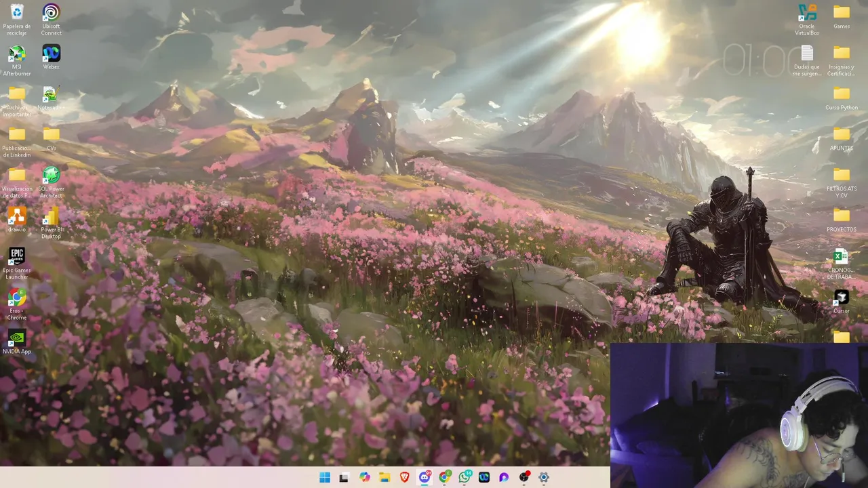The width and height of the screenshot is (868, 488).
Task: Open the Windows Start menu
Action: (325, 477)
